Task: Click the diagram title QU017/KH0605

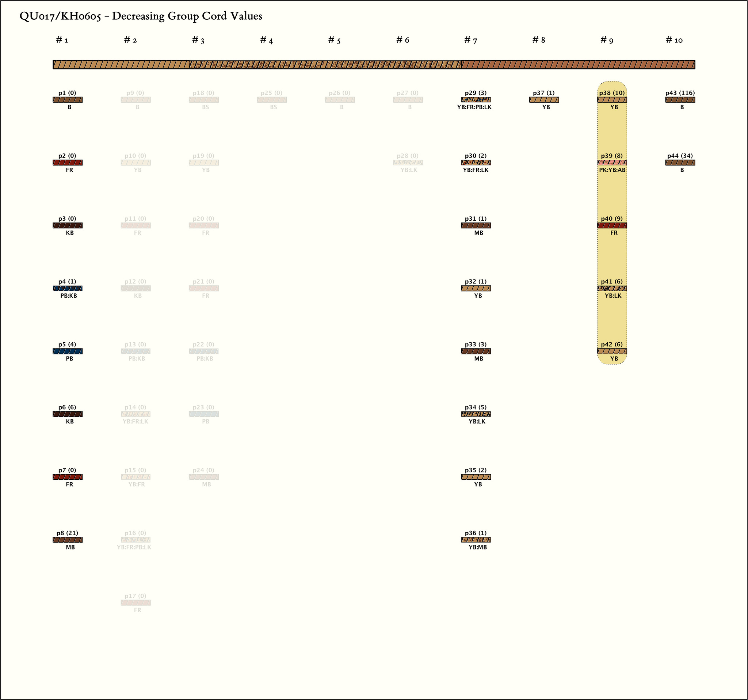Action: (141, 16)
